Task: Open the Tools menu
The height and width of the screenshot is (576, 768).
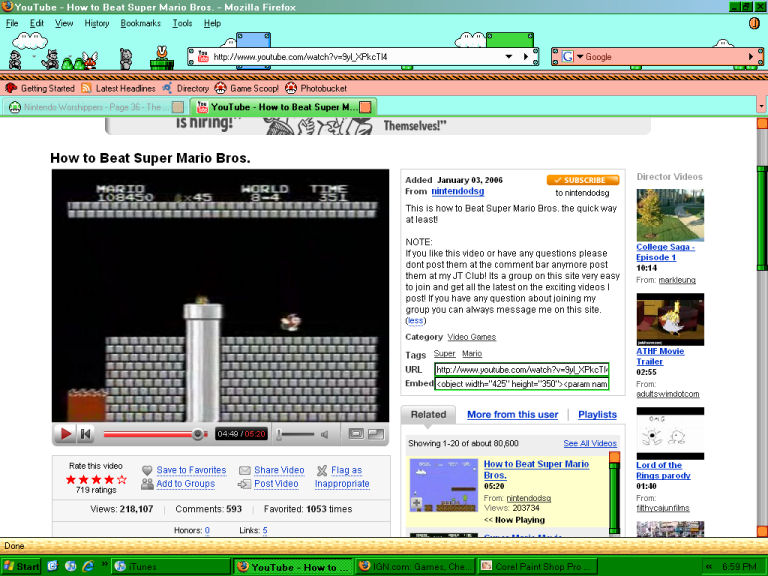Action: pos(182,23)
